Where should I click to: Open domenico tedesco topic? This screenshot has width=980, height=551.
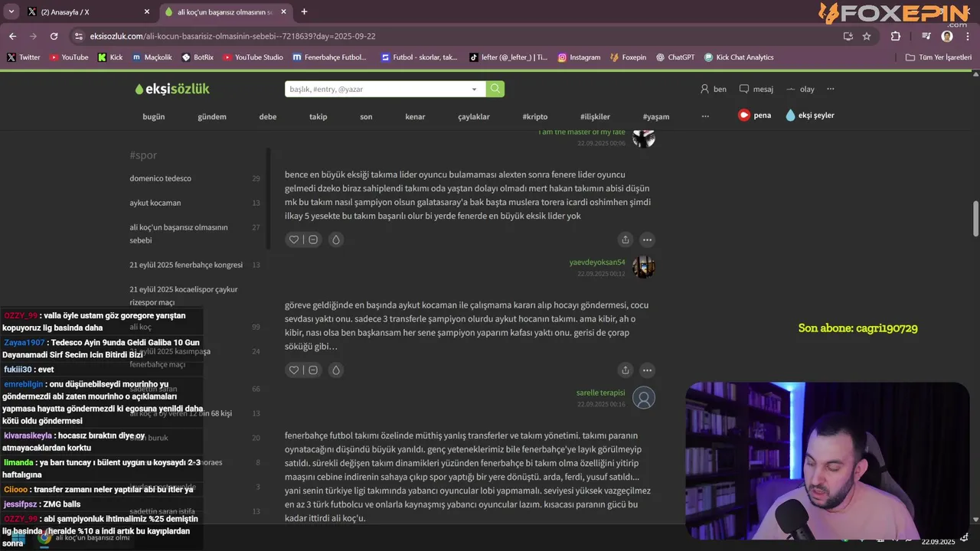pyautogui.click(x=161, y=178)
